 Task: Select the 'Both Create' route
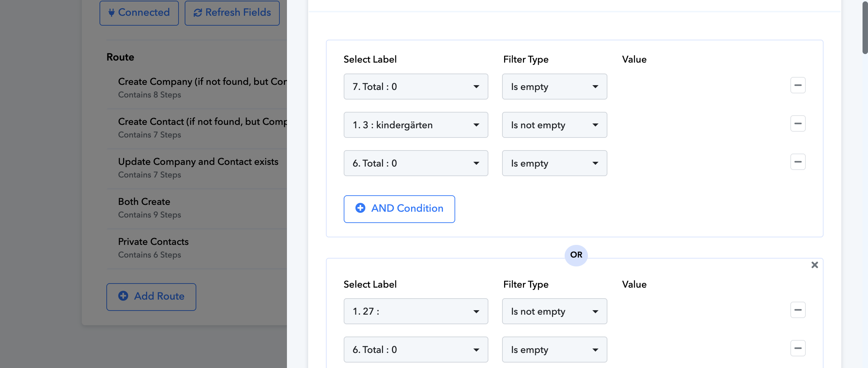[x=144, y=202]
